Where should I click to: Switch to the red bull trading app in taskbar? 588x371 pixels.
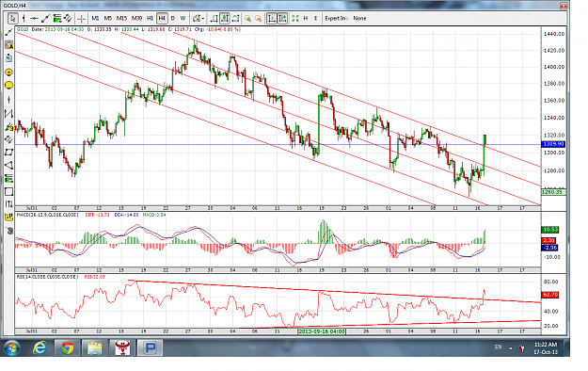122,348
